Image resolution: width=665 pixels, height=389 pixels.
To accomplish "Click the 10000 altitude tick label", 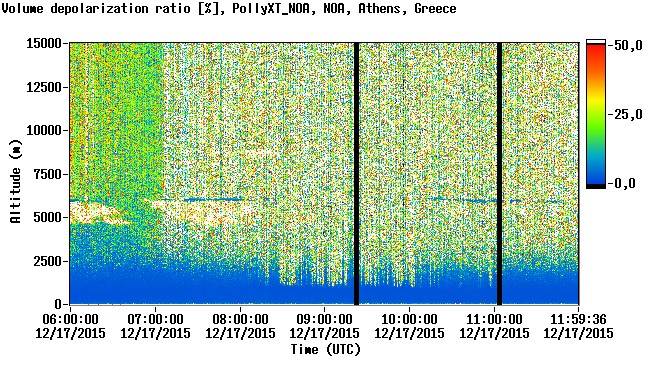I will pos(44,130).
